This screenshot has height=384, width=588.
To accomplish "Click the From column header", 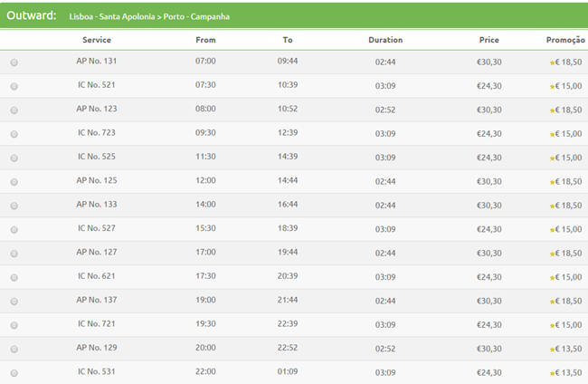I will click(205, 40).
